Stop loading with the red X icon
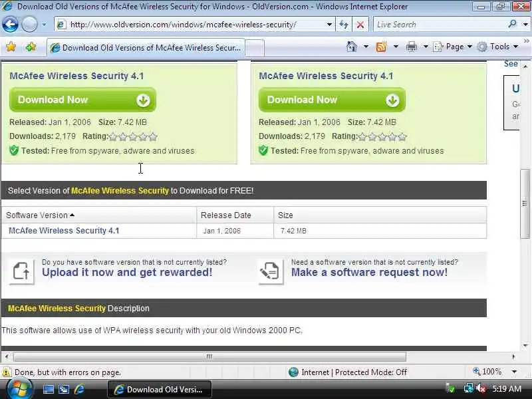The width and height of the screenshot is (532, 399). (x=360, y=25)
